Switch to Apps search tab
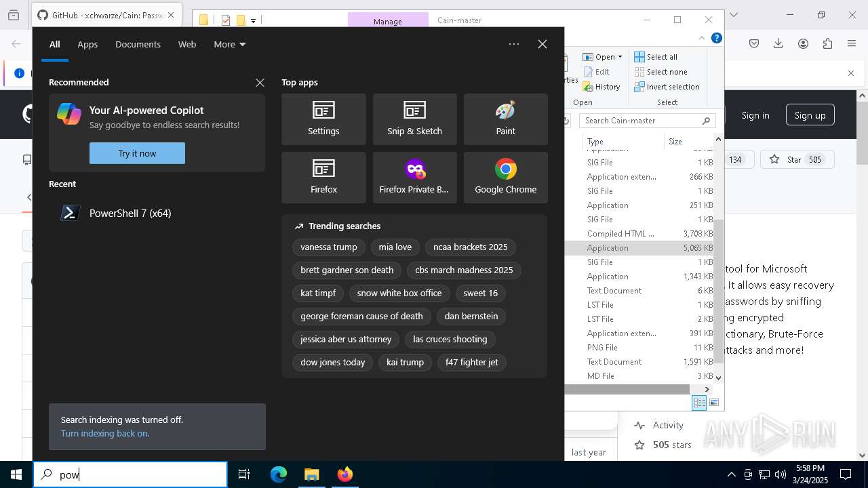Viewport: 868px width, 488px height. [x=87, y=44]
